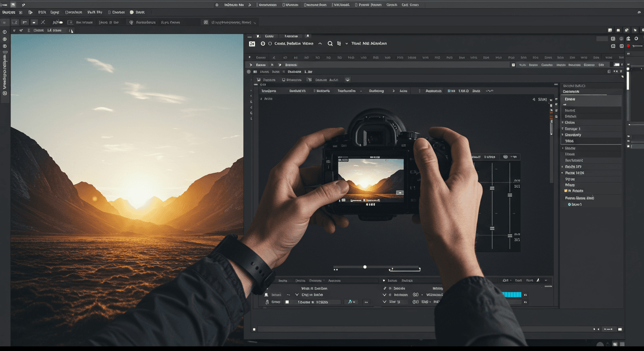Click the first menu in the top-left menu bar
644x351 pixels.
tap(8, 12)
